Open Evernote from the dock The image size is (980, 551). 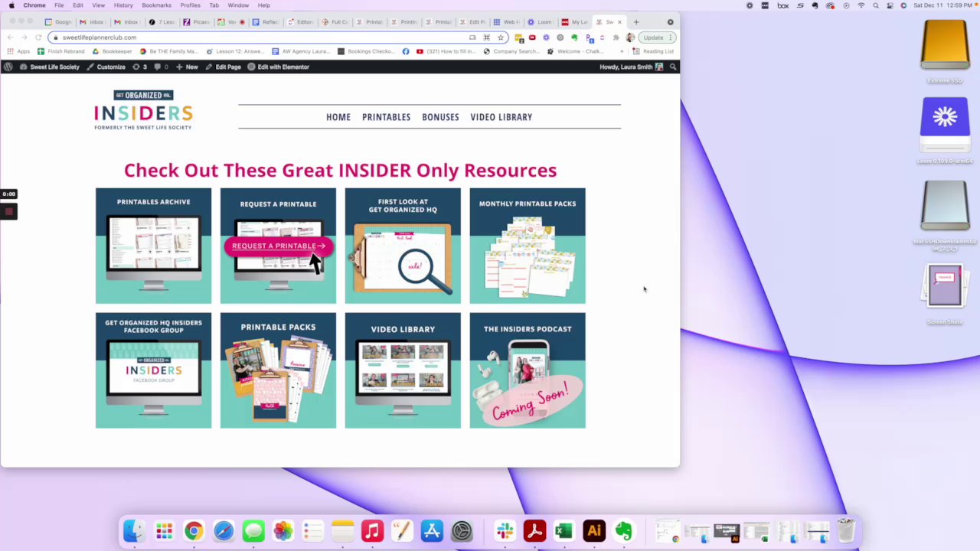point(624,530)
